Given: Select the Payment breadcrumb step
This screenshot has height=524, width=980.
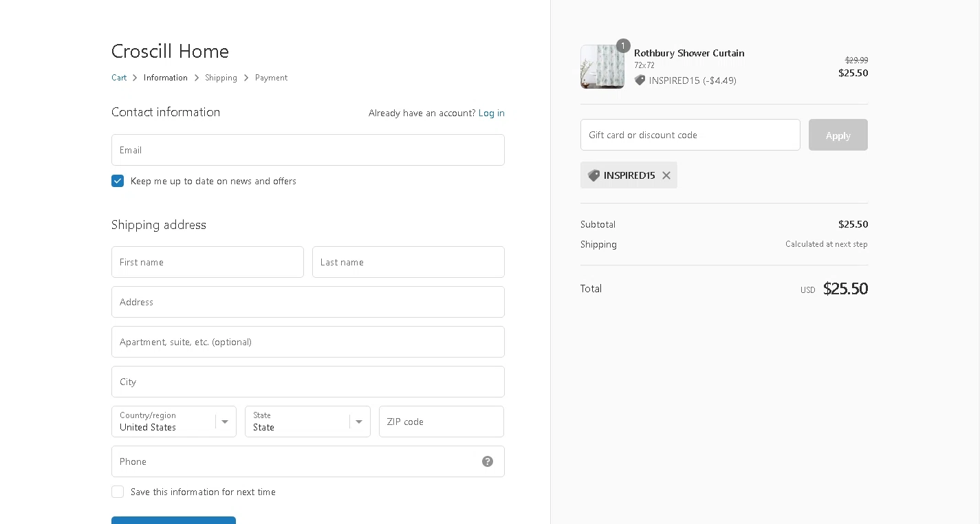Looking at the screenshot, I should coord(271,78).
